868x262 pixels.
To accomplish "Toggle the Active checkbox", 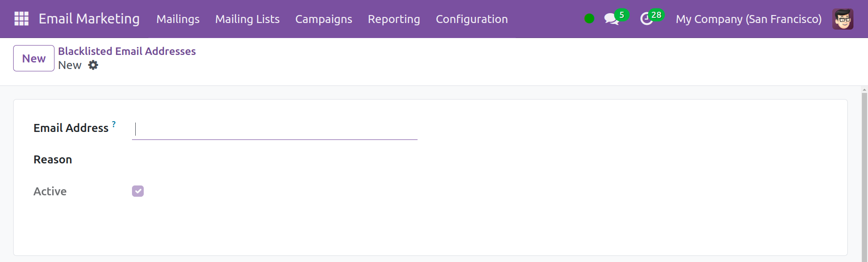I will (138, 191).
